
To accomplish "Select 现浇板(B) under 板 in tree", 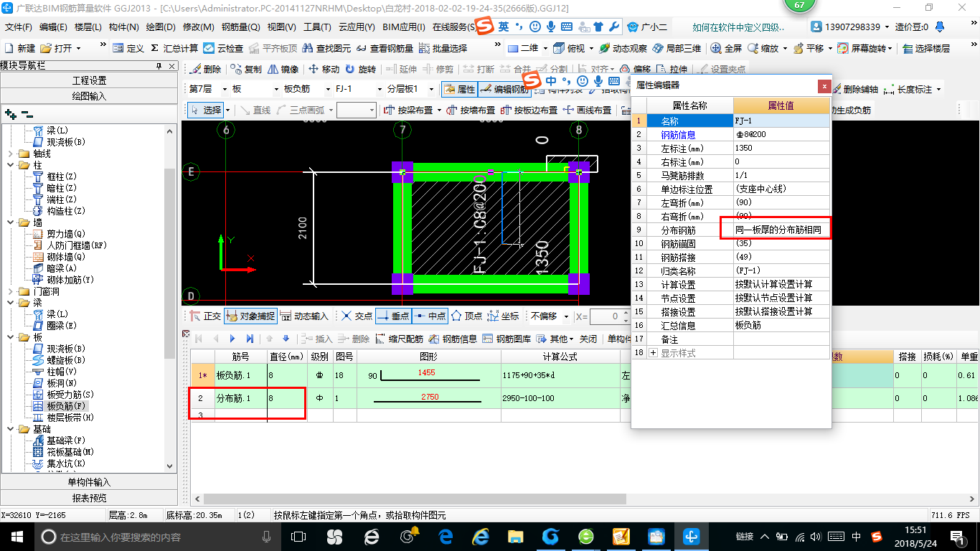I will click(66, 349).
